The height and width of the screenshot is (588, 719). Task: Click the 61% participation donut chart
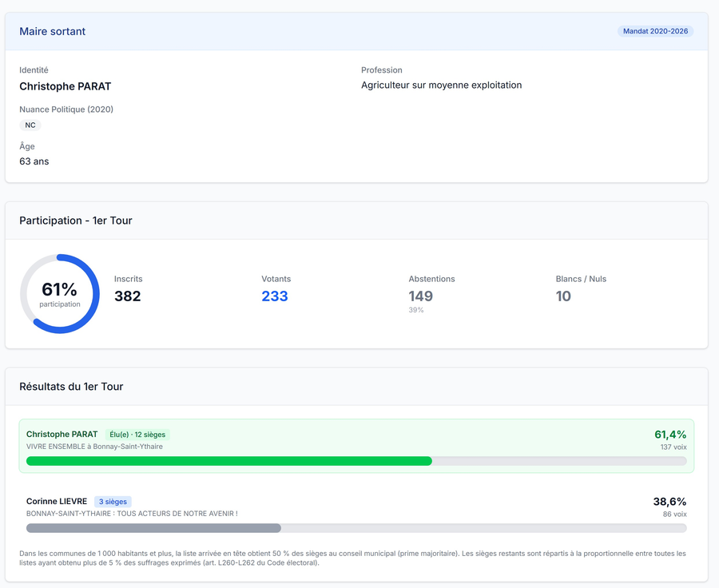pyautogui.click(x=60, y=294)
